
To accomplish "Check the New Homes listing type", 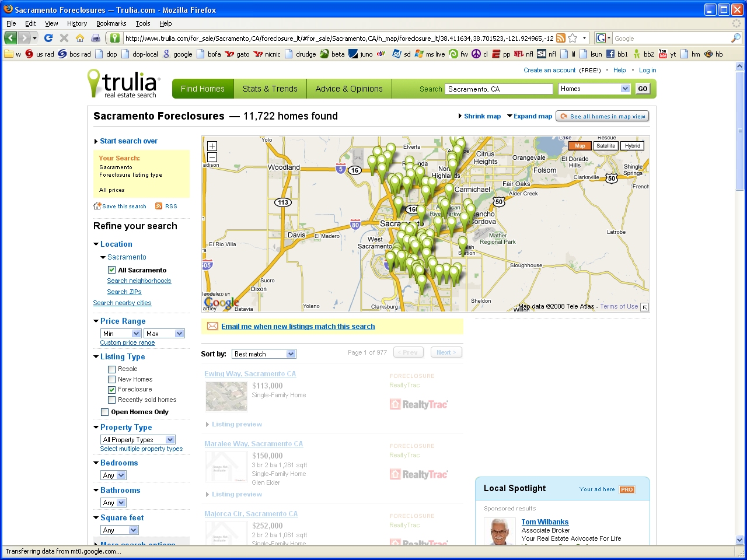I will tap(111, 379).
